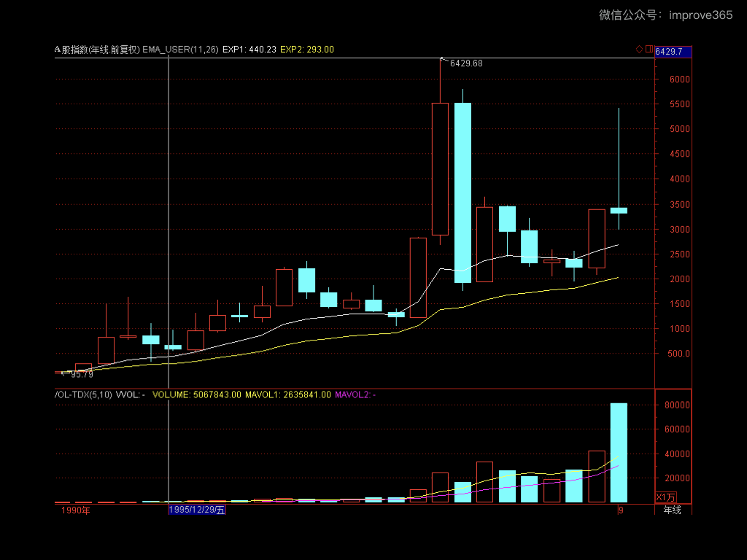Click the 6429.68 high price marker
Screen dimensions: 747x560
466,63
